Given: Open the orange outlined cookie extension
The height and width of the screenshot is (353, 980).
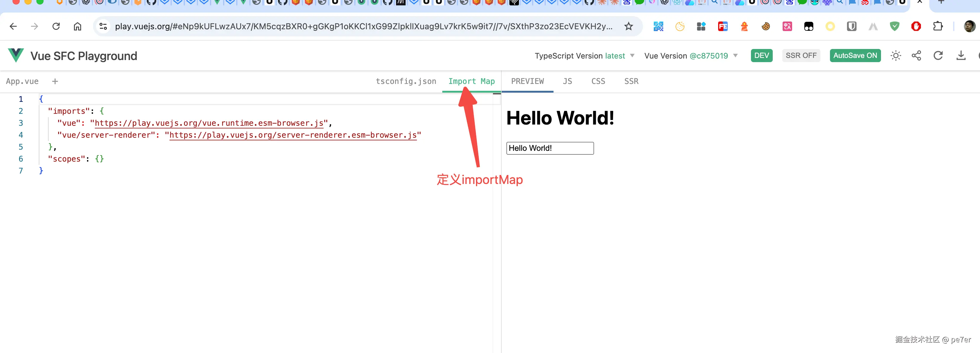Looking at the screenshot, I should 680,26.
